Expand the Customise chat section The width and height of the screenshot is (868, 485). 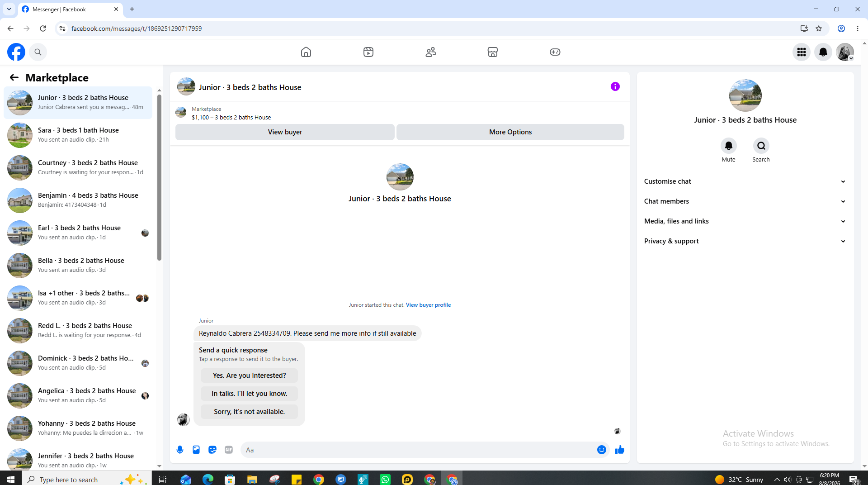745,181
